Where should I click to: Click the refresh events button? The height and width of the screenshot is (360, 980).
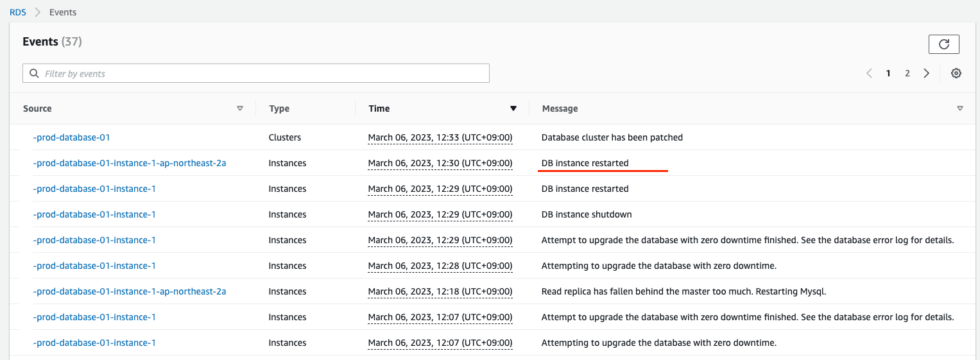(943, 44)
